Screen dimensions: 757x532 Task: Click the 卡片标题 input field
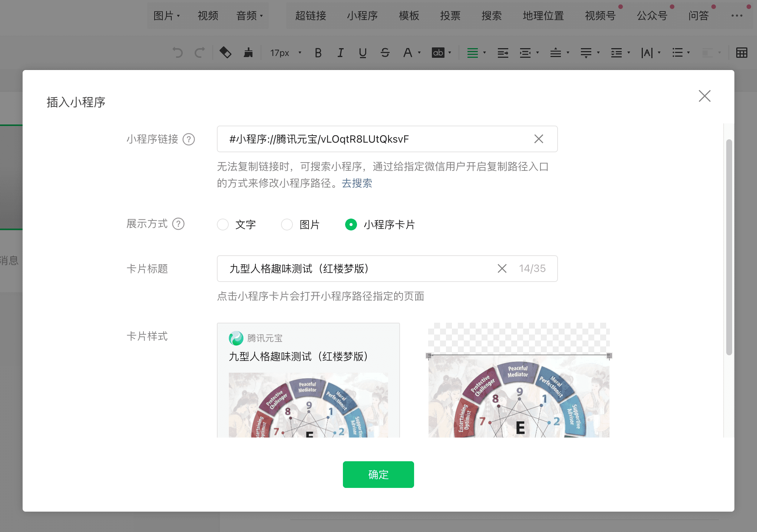(387, 269)
